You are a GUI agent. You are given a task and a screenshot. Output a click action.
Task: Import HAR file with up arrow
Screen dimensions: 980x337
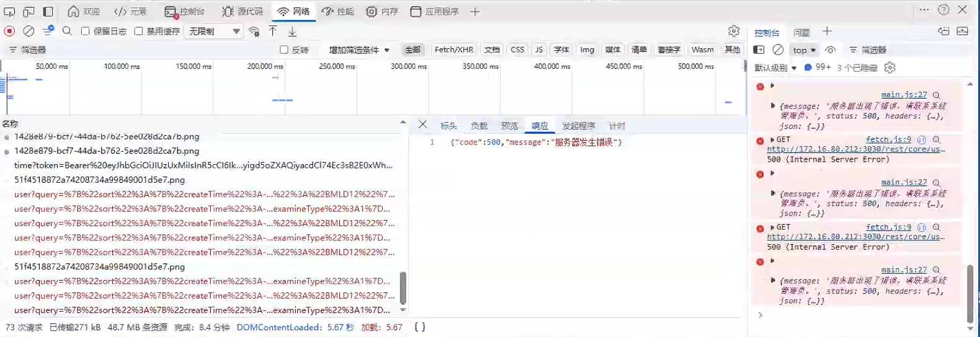click(x=273, y=31)
